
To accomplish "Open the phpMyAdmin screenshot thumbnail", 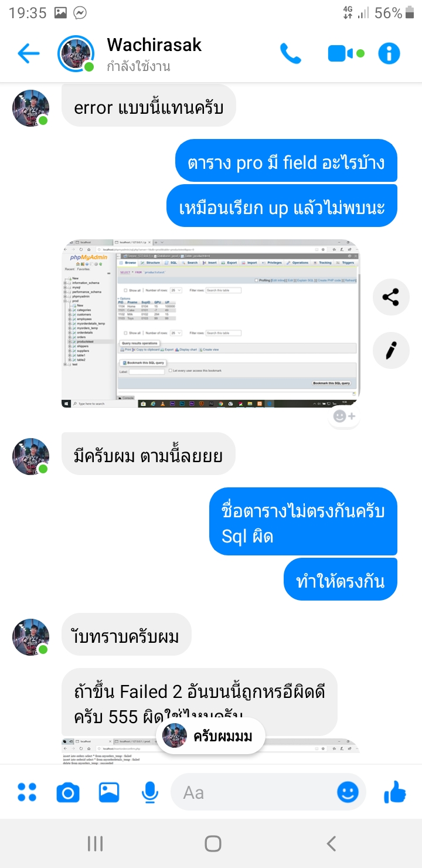I will click(x=210, y=324).
